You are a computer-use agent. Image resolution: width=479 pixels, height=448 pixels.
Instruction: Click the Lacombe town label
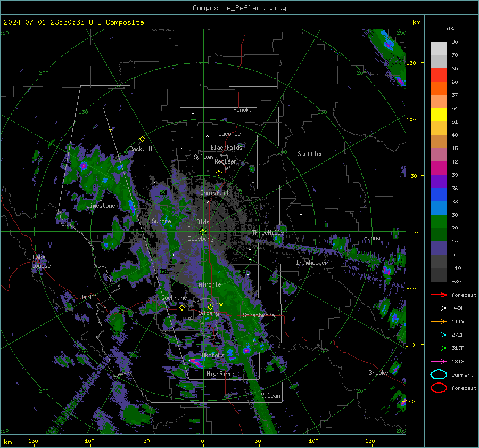click(x=229, y=134)
